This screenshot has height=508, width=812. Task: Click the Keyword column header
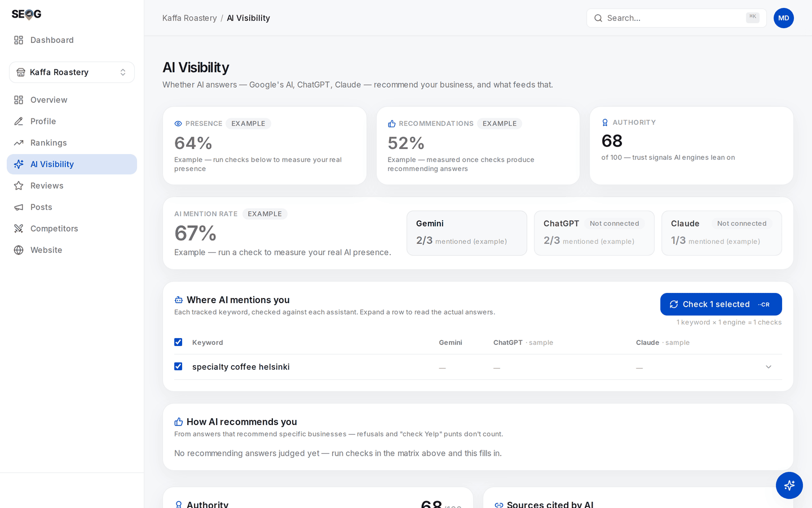(x=208, y=343)
